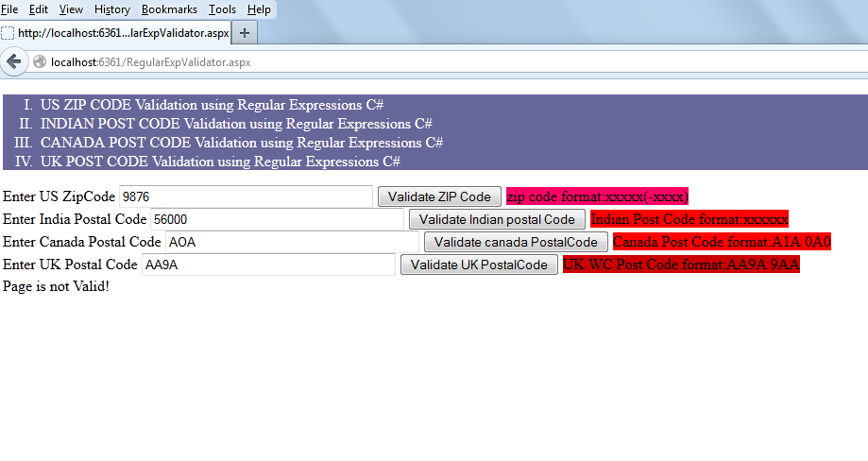
Task: Open the View menu
Action: point(71,9)
